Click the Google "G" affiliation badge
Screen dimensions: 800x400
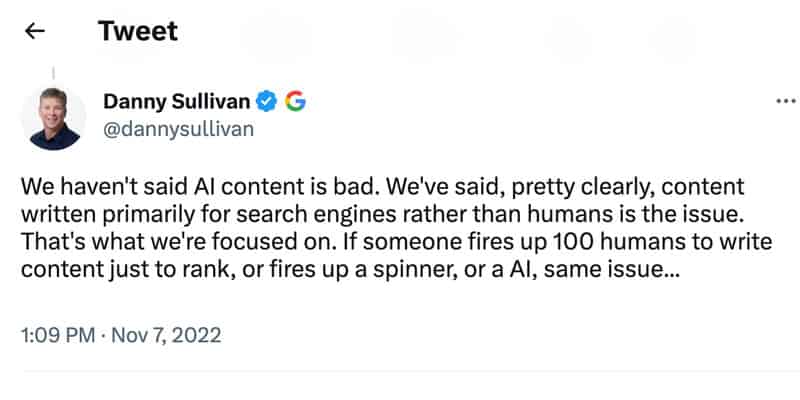pos(294,101)
